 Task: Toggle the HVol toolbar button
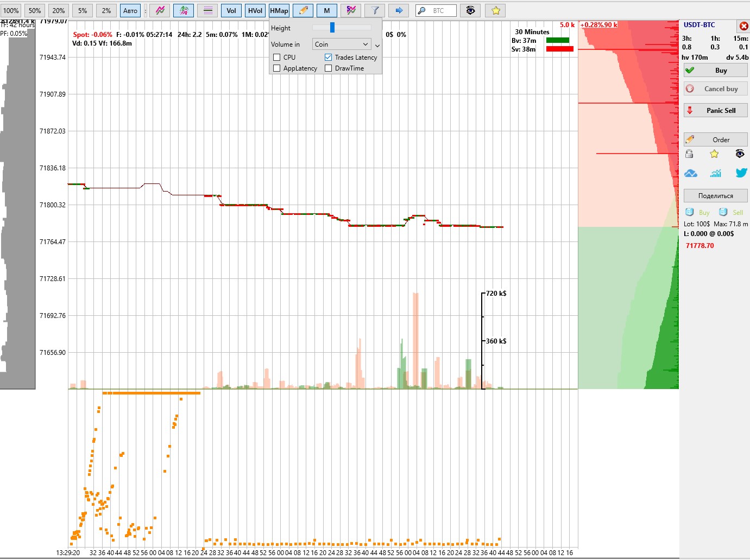255,10
